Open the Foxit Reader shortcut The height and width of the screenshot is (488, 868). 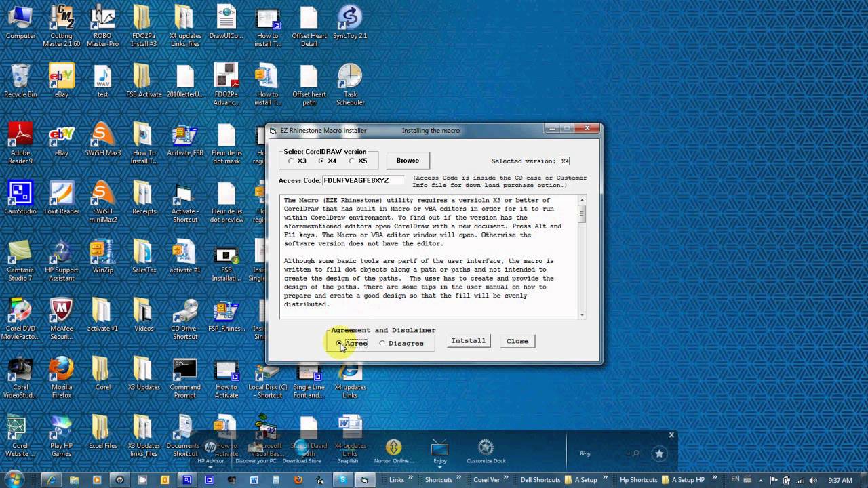tap(62, 198)
